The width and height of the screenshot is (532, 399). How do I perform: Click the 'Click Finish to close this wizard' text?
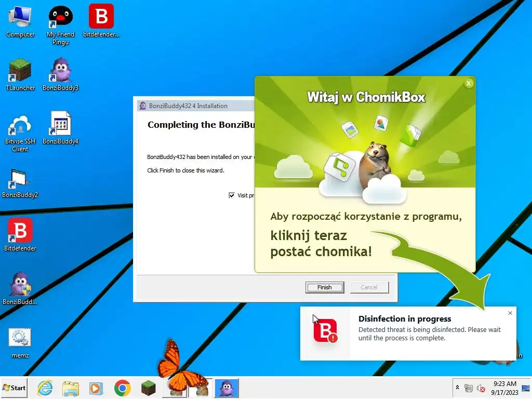(185, 170)
